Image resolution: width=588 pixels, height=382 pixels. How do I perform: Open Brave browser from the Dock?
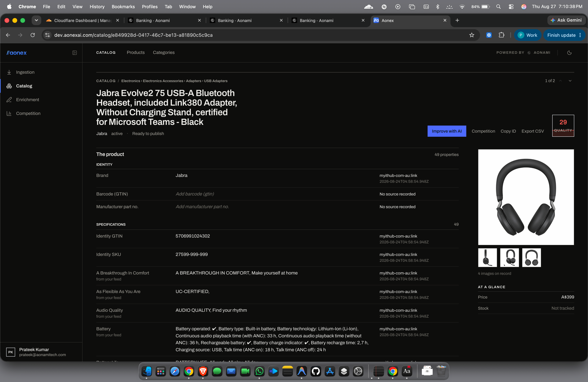coord(203,371)
